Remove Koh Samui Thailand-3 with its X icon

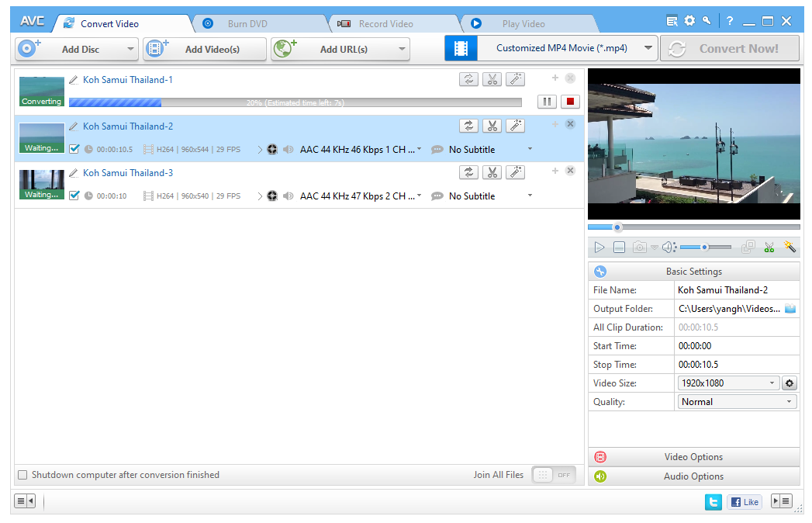tap(570, 171)
